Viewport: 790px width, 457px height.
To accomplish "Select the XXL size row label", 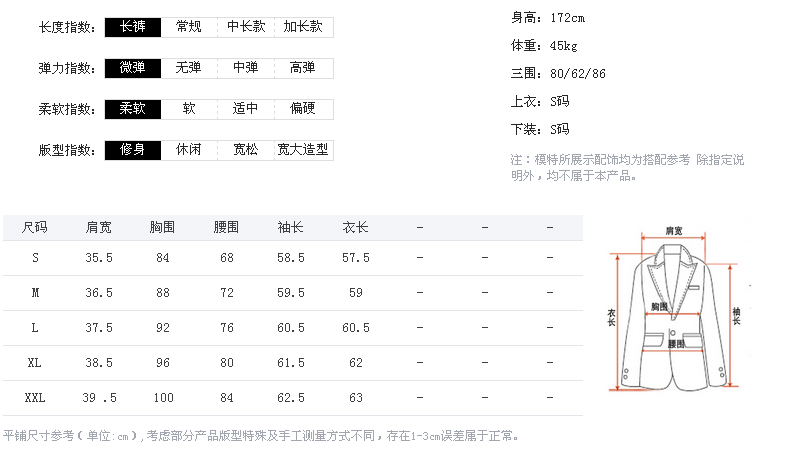I will tap(35, 397).
